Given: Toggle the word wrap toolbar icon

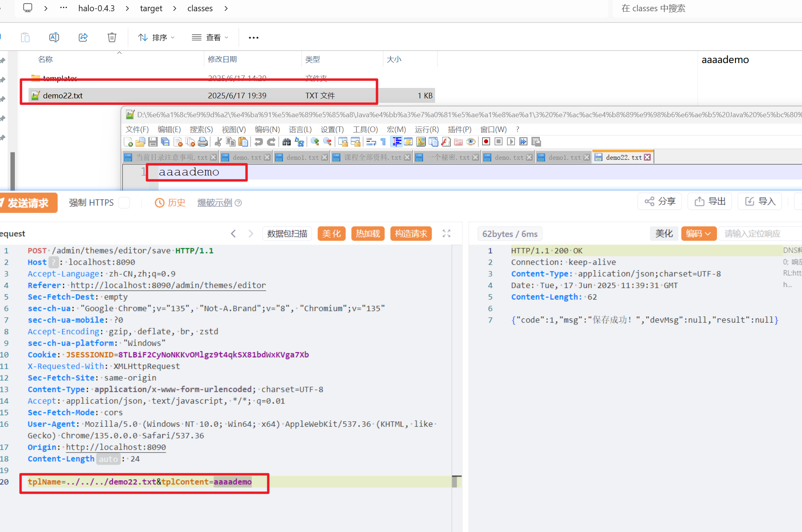Looking at the screenshot, I should pyautogui.click(x=371, y=142).
